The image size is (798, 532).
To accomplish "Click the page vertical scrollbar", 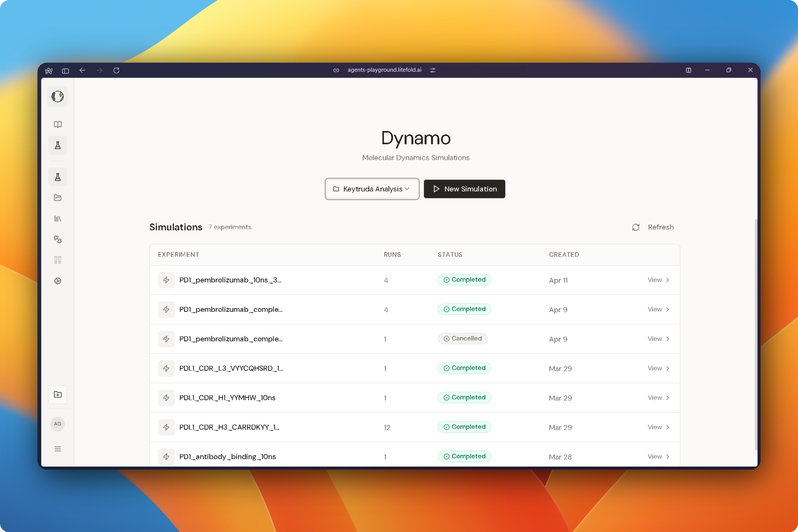I will click(756, 334).
